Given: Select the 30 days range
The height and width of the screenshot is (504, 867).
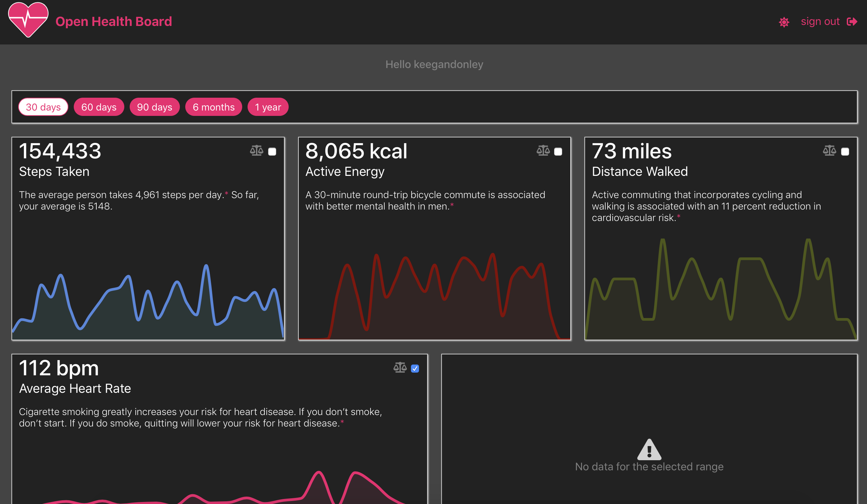Looking at the screenshot, I should point(43,107).
